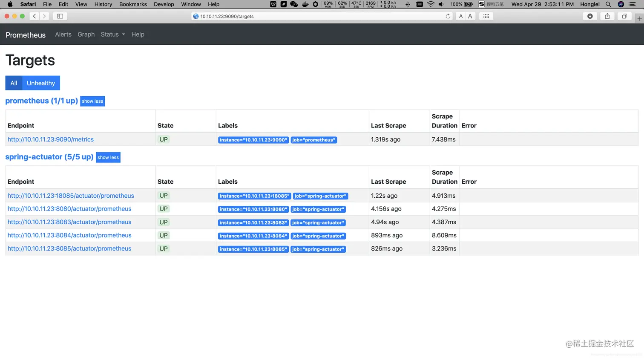This screenshot has height=358, width=644.
Task: Open the Top Sites grid button
Action: [x=486, y=16]
